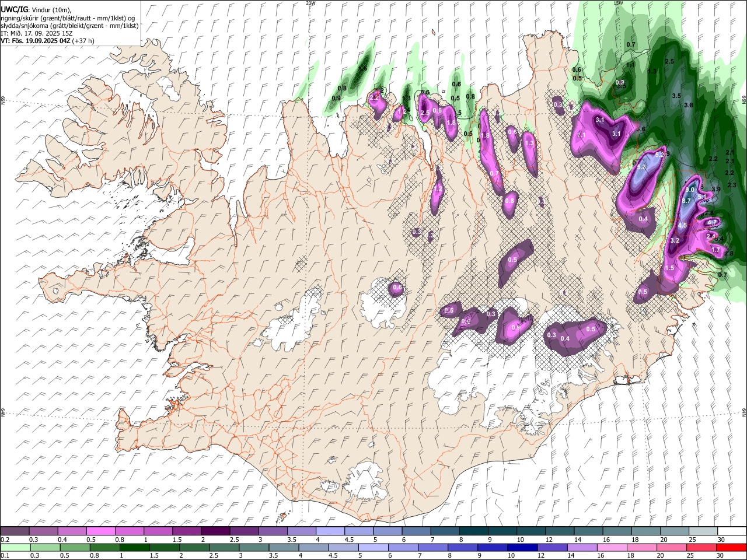Click the '15W' longitude label
Screen dimensions: 747x560
(x=618, y=3)
